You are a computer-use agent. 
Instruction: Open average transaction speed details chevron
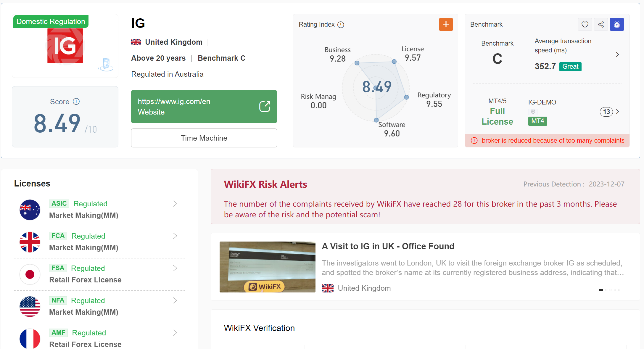(617, 54)
